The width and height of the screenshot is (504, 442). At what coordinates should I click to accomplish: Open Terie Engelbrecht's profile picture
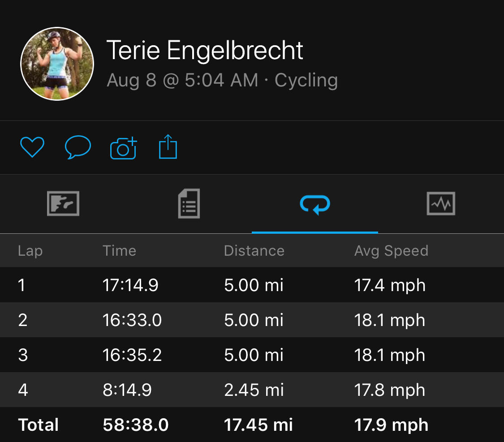[x=57, y=64]
